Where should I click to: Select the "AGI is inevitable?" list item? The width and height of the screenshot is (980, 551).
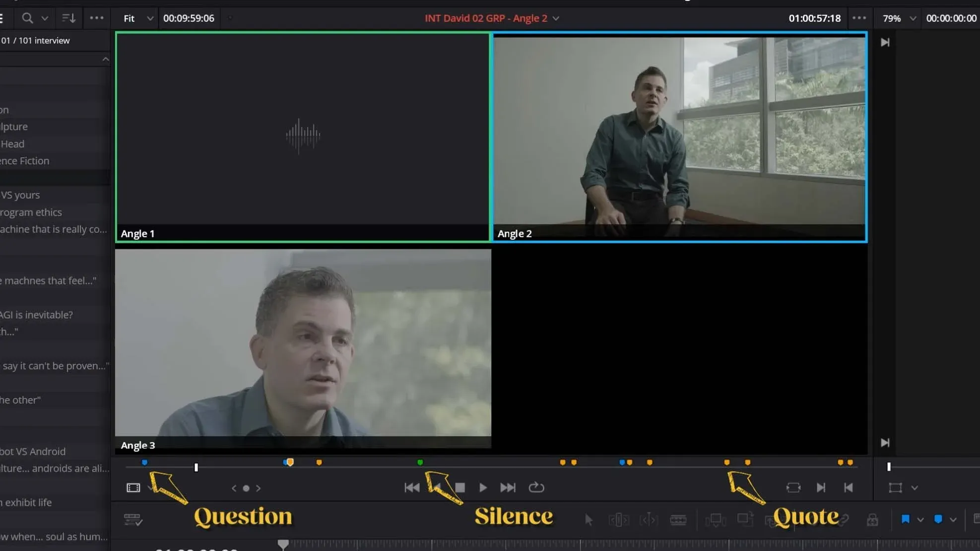(x=37, y=315)
